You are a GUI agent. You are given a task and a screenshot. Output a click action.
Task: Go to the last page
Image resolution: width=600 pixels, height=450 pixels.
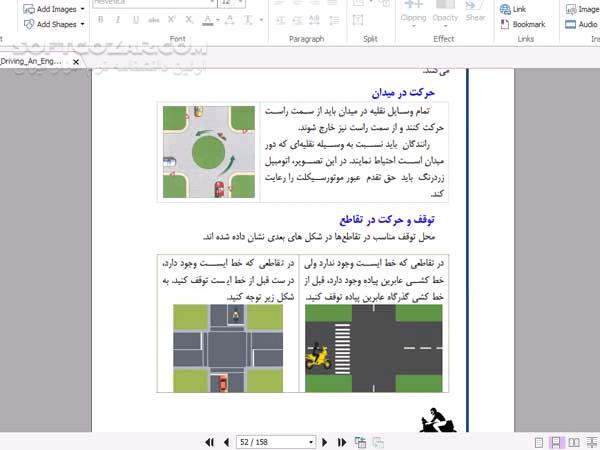(x=342, y=442)
